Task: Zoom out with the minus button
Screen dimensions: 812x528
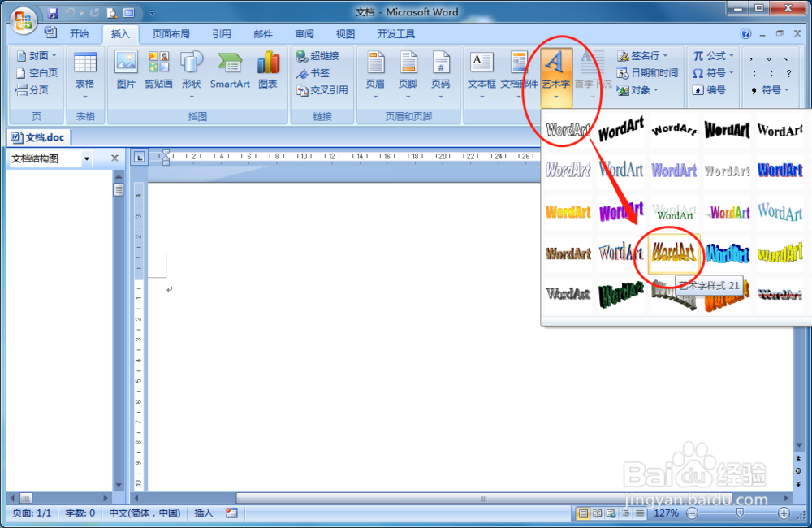Action: click(692, 513)
